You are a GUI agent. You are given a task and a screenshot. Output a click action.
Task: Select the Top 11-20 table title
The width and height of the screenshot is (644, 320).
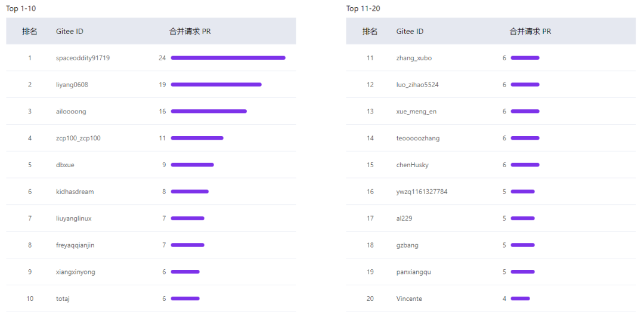click(x=363, y=8)
